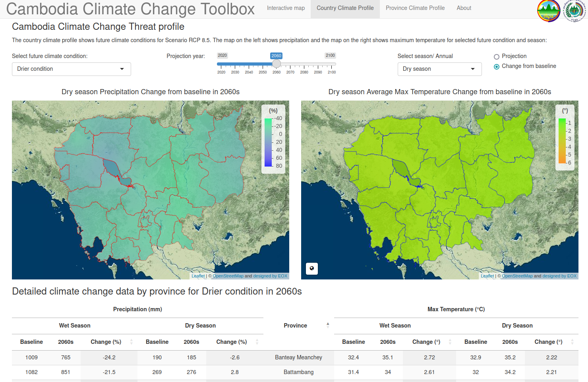
Task: Sort Wet Season precipitation Change (%) column
Action: 132,342
